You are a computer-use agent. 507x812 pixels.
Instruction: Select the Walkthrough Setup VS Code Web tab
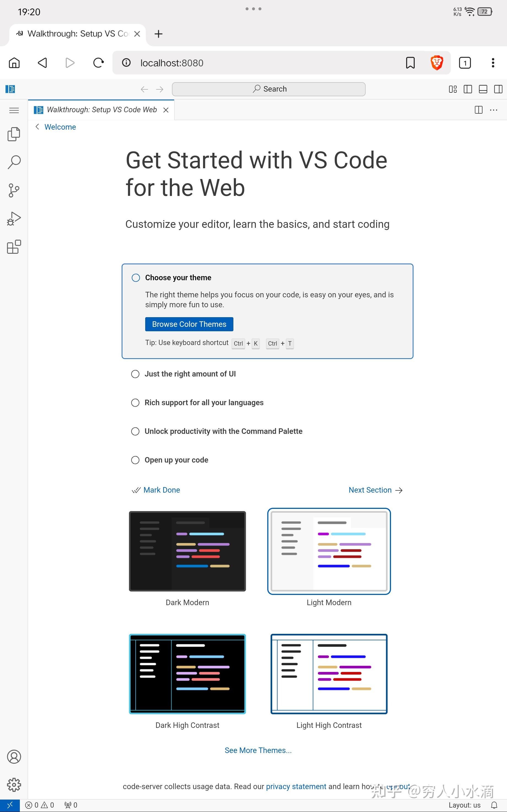[x=101, y=110]
